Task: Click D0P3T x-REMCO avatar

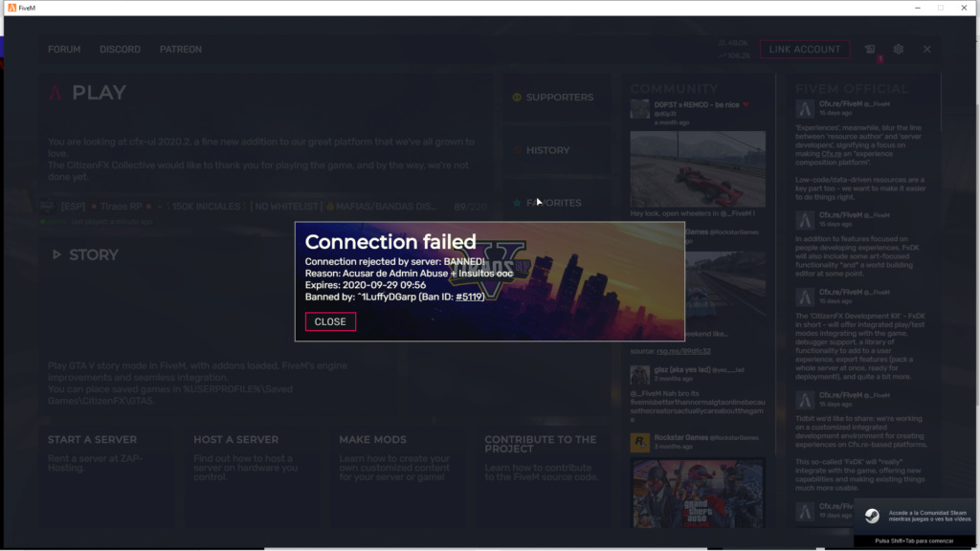Action: coord(639,109)
